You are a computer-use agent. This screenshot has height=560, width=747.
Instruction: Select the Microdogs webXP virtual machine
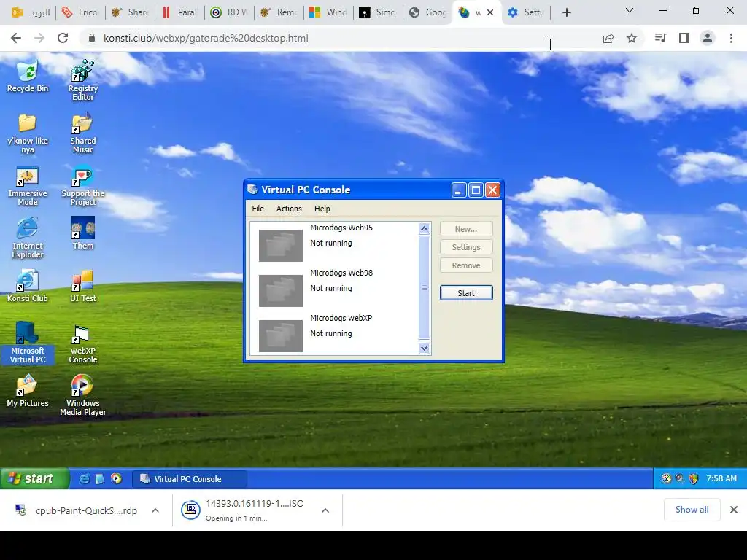pyautogui.click(x=334, y=334)
